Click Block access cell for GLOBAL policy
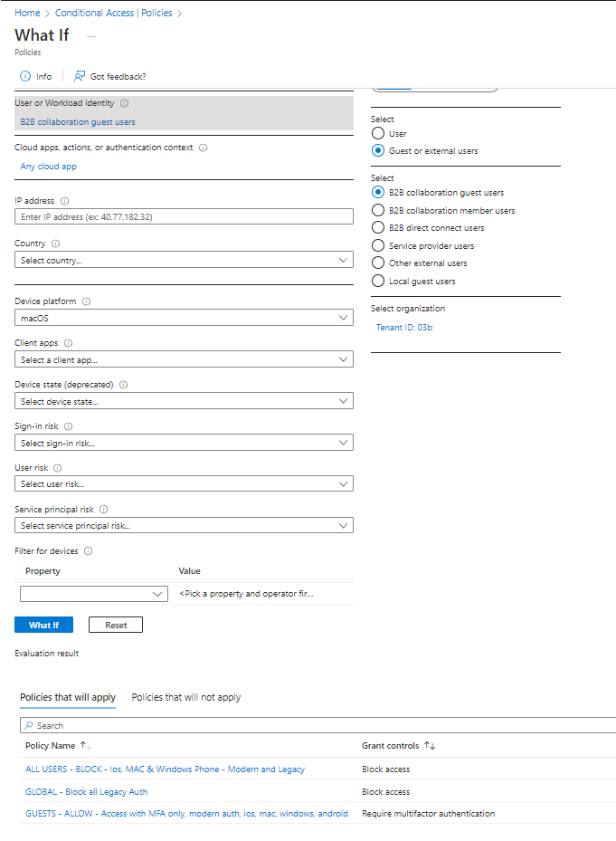This screenshot has height=841, width=616. (x=385, y=791)
